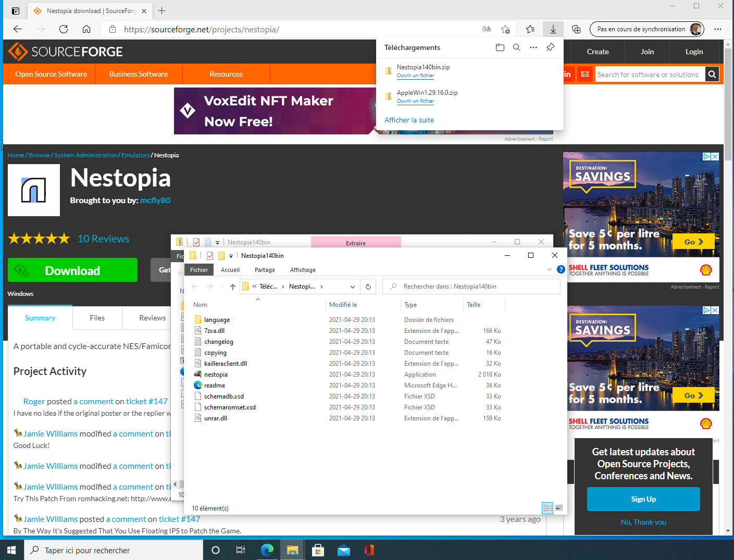This screenshot has height=560, width=734.
Task: Click the Explorer search box for Nestopia140bin
Action: (x=471, y=287)
